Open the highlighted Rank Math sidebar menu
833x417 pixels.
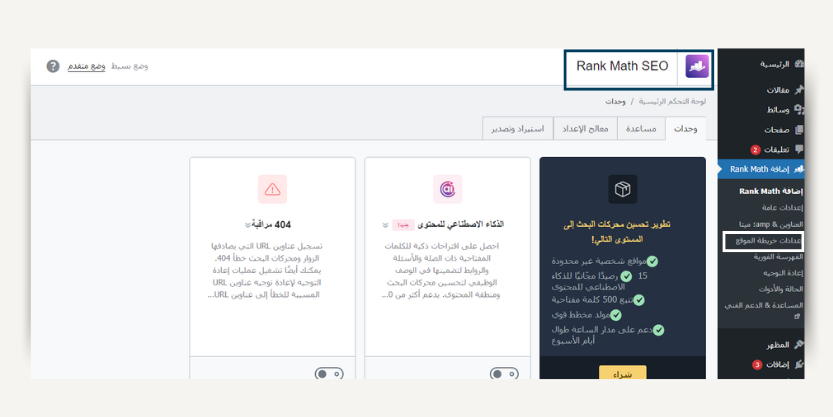(x=761, y=169)
